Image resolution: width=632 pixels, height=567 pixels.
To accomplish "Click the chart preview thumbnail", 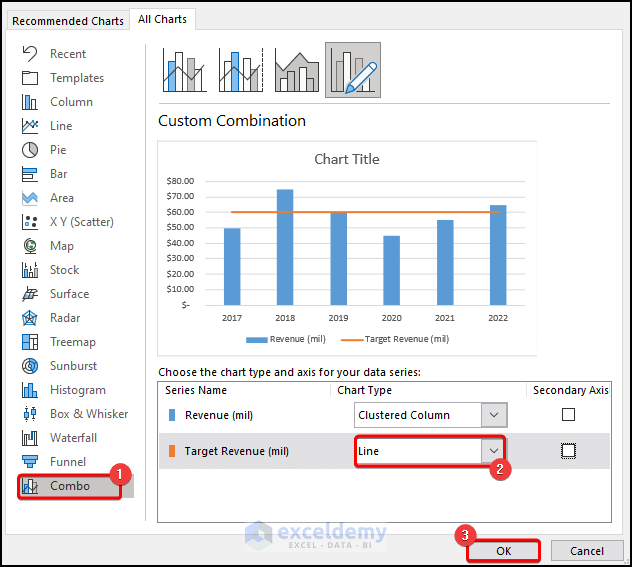I will coord(347,248).
